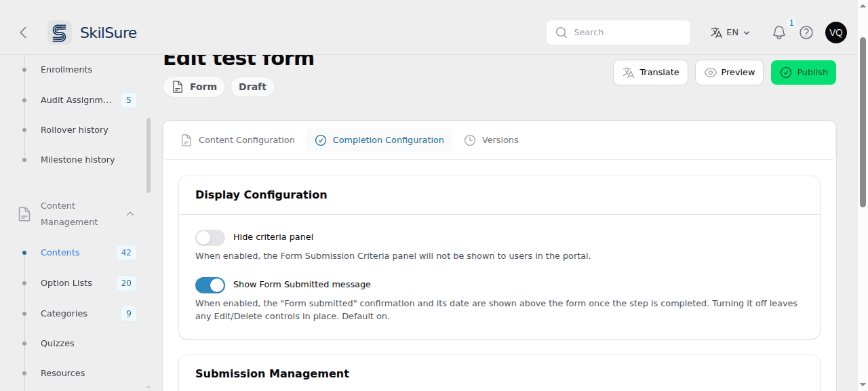Open the help question mark icon
This screenshot has width=868, height=391.
pos(806,33)
